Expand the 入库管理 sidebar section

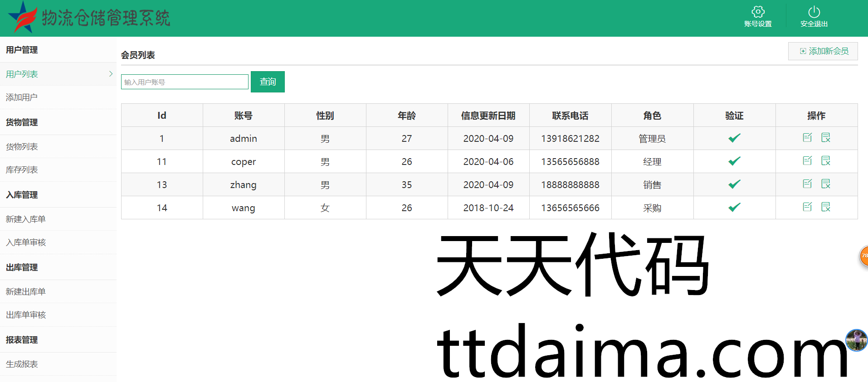(x=22, y=195)
